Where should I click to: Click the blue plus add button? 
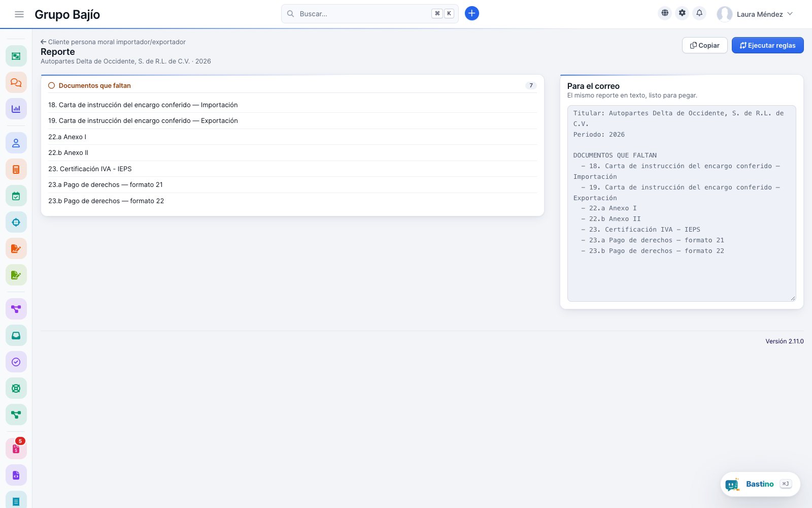472,14
